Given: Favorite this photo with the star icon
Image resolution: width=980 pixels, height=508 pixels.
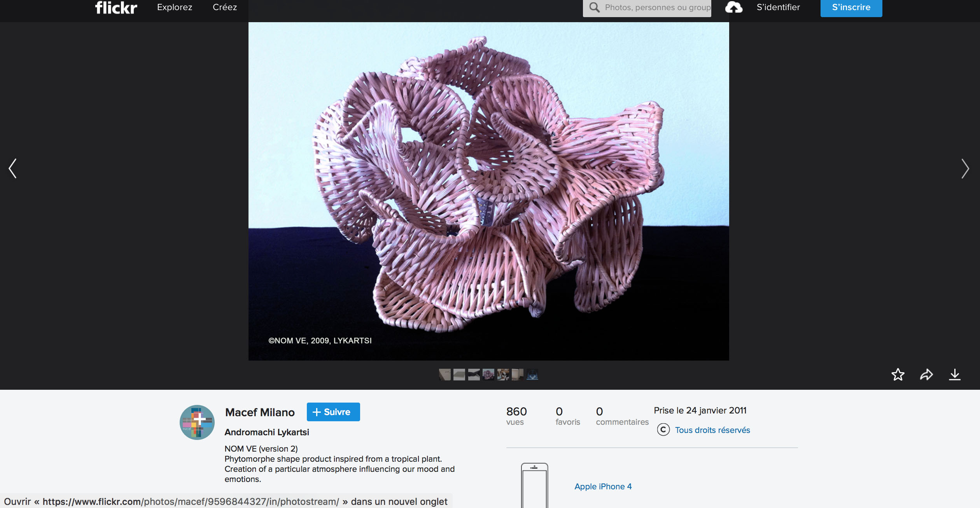Looking at the screenshot, I should 898,375.
